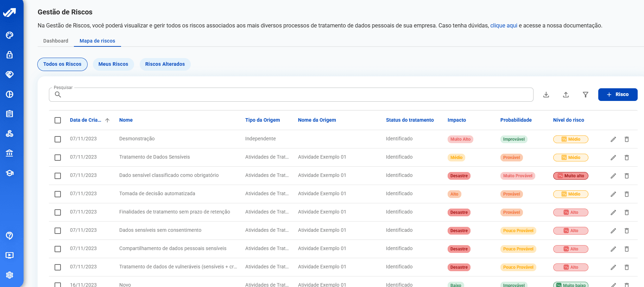644x287 pixels.
Task: Sort the table by Impacto column
Action: 456,120
